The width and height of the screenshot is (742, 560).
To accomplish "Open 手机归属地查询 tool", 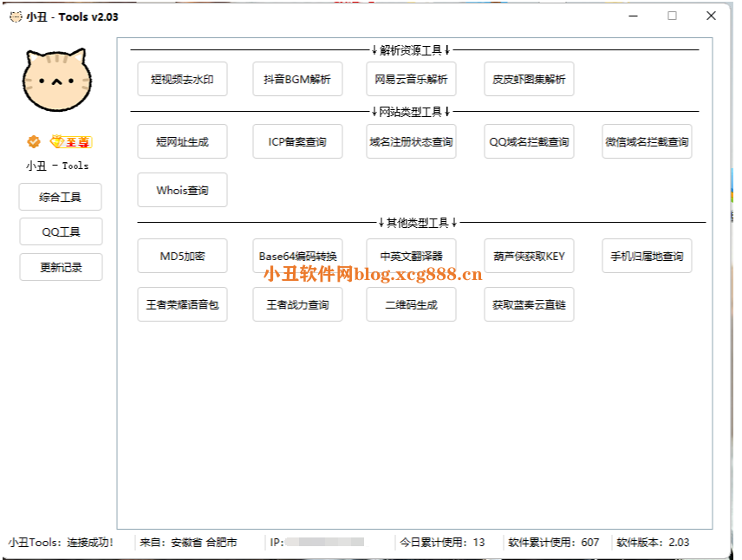I will [x=647, y=256].
